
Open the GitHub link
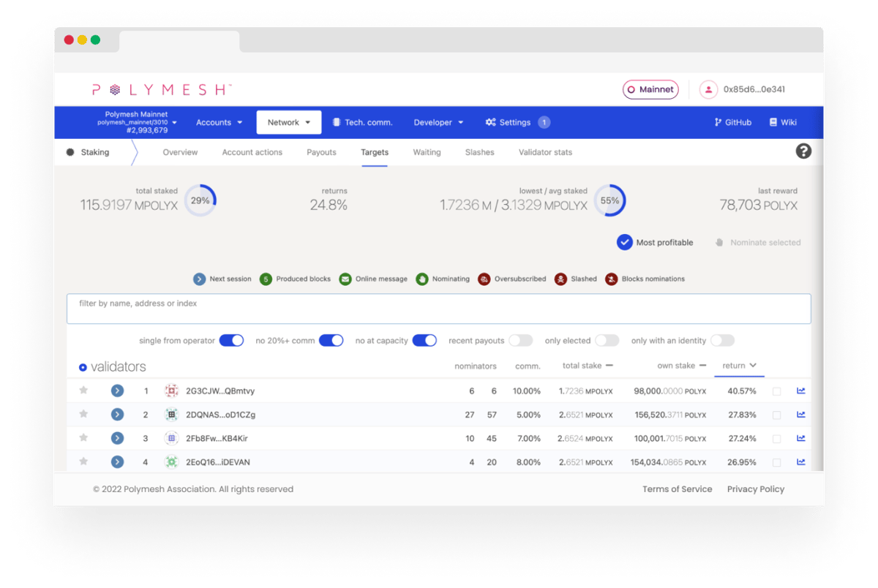[x=732, y=122]
